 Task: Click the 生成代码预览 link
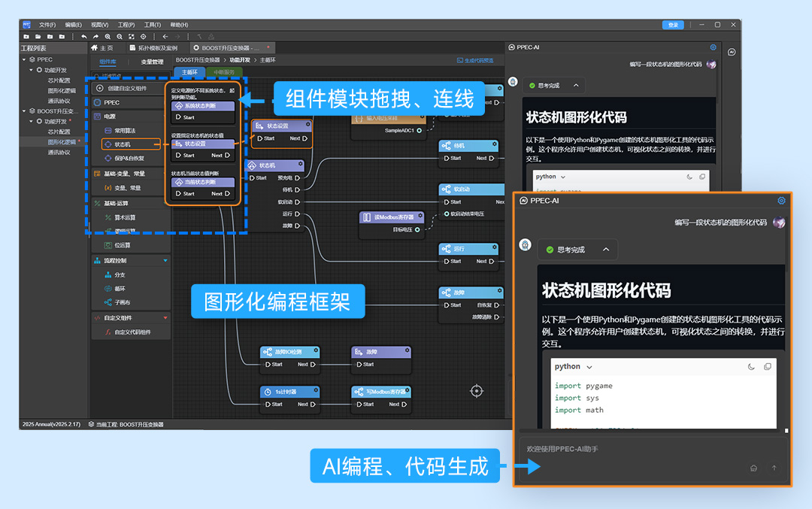pyautogui.click(x=475, y=60)
